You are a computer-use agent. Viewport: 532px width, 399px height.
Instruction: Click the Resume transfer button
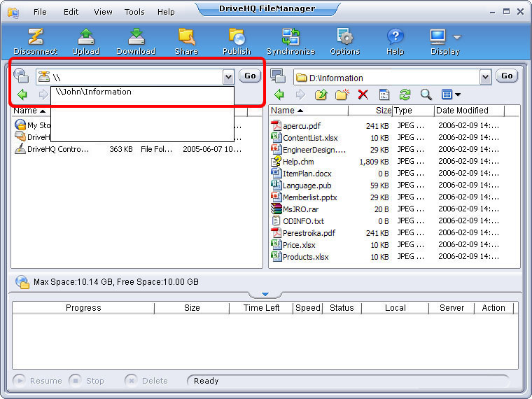point(38,381)
